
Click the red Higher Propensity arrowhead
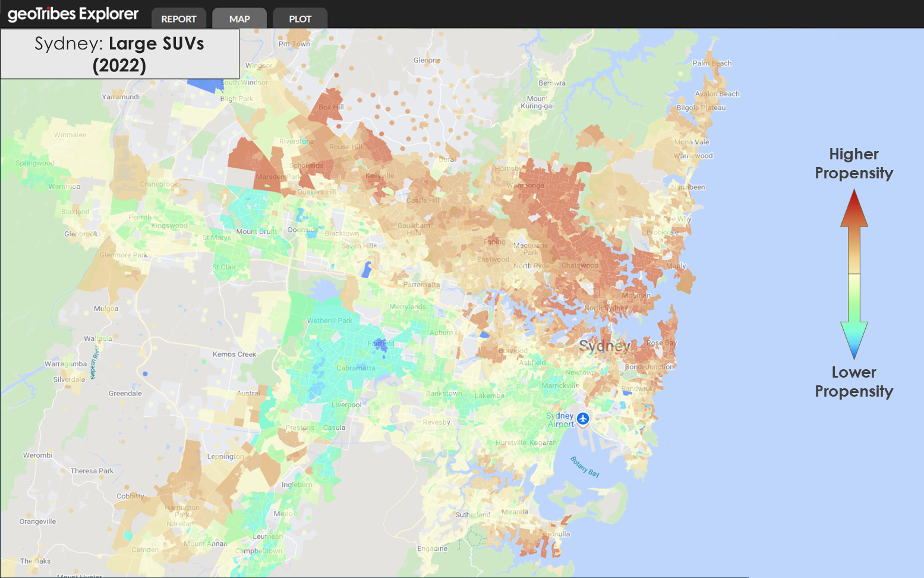coord(854,208)
